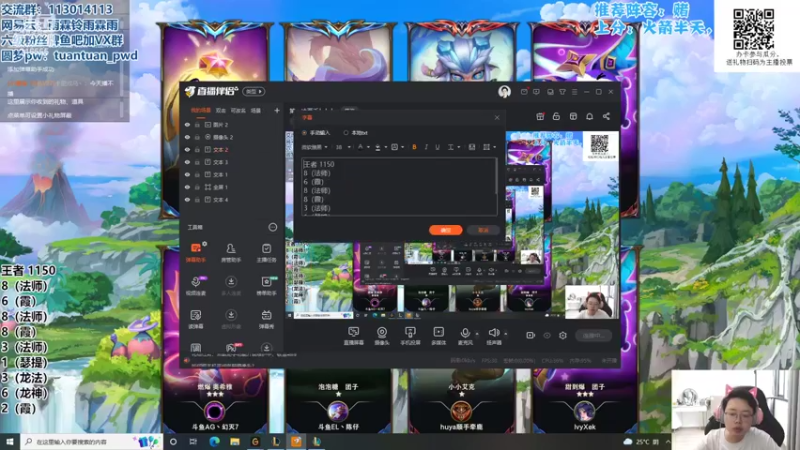The image size is (800, 450).
Task: Click the user avatar in title bar
Action: point(504,92)
